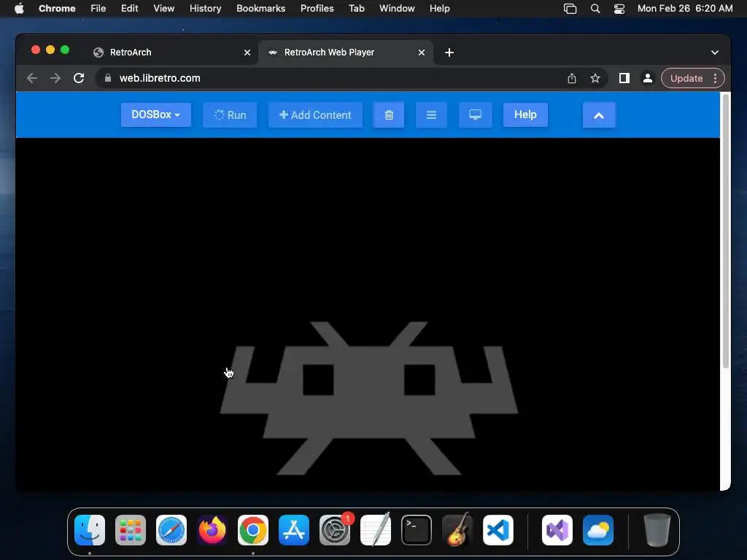Open System Settings from the dock
Viewport: 747px width, 560px height.
click(x=335, y=530)
